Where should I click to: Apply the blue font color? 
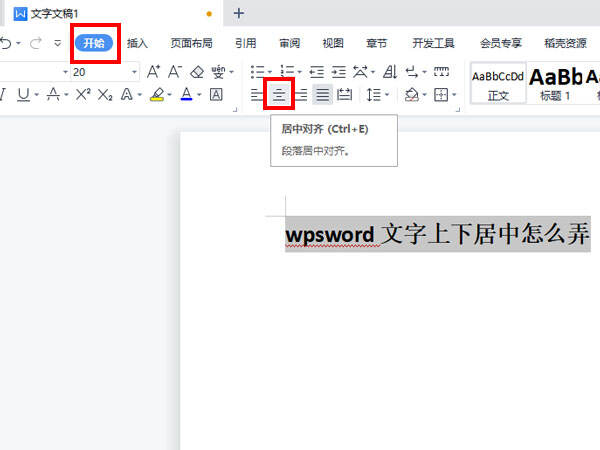[x=186, y=94]
